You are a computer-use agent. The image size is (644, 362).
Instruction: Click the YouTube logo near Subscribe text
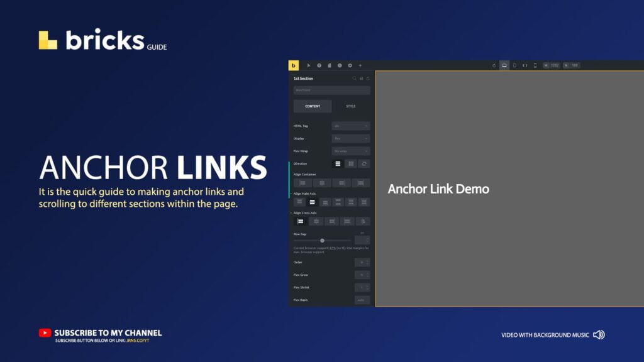(45, 333)
